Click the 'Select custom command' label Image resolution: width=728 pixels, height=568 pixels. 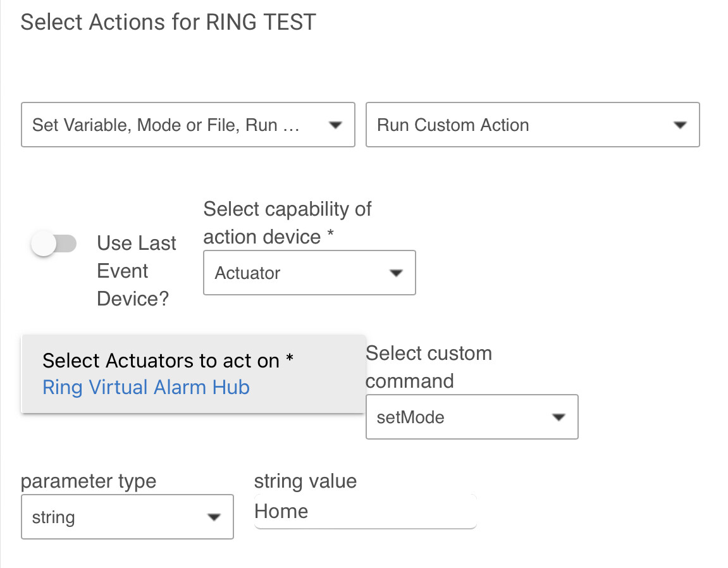(x=429, y=367)
